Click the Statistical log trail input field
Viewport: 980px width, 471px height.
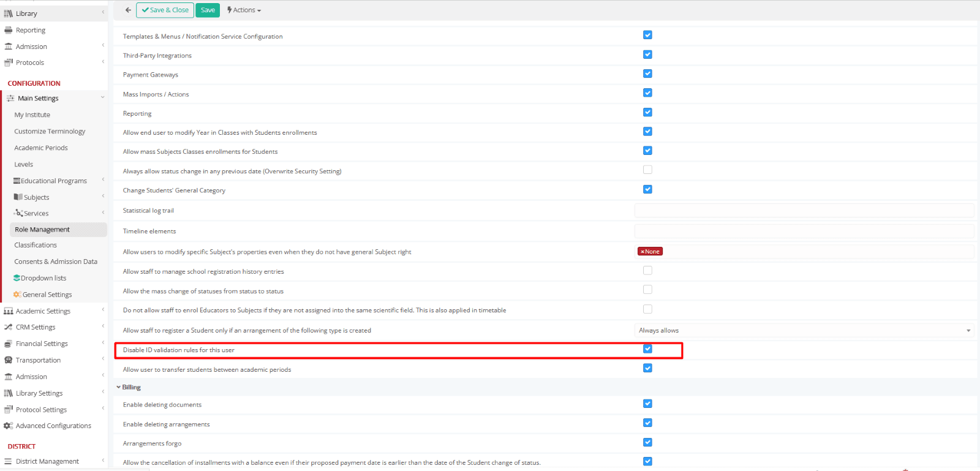coord(804,211)
